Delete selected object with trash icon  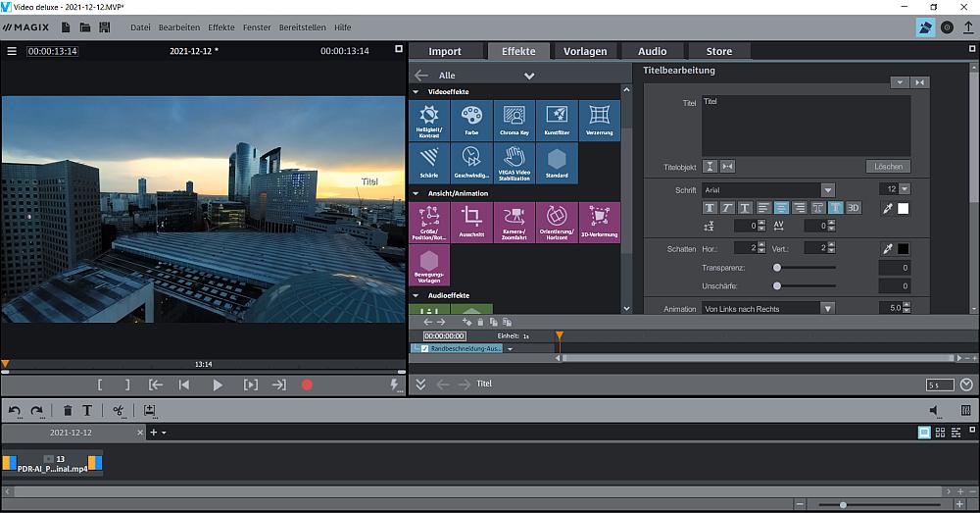pyautogui.click(x=68, y=411)
